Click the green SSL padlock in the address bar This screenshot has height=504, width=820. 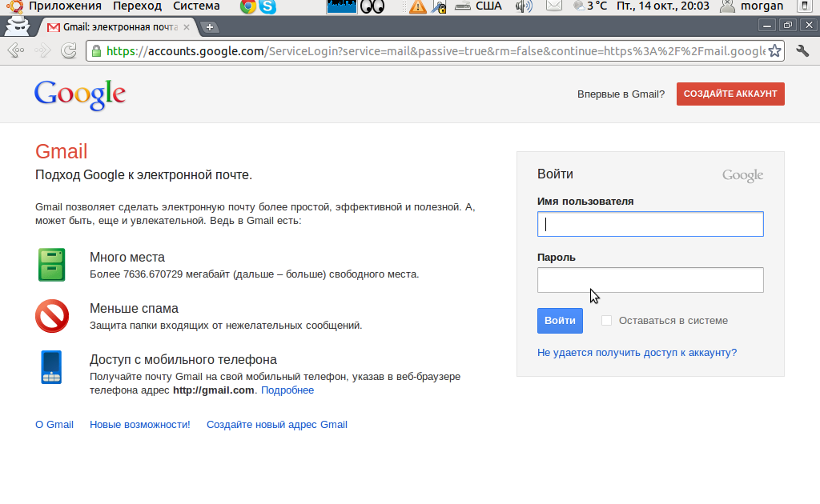click(96, 50)
